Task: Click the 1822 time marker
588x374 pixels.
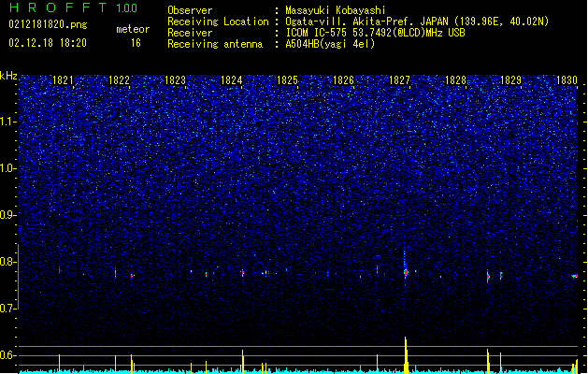Action: pos(119,80)
